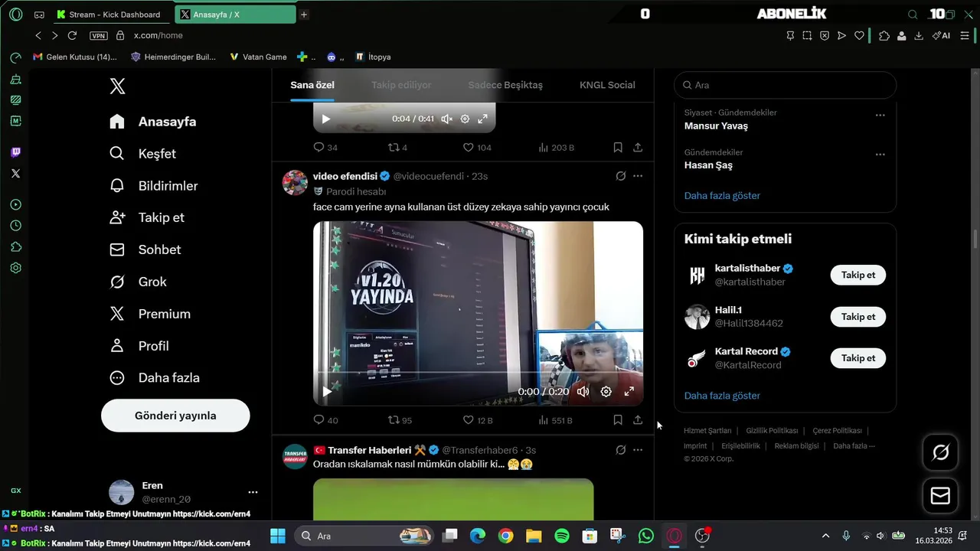Image resolution: width=980 pixels, height=551 pixels.
Task: Seek on the video efendisi progress bar
Action: pyautogui.click(x=478, y=373)
